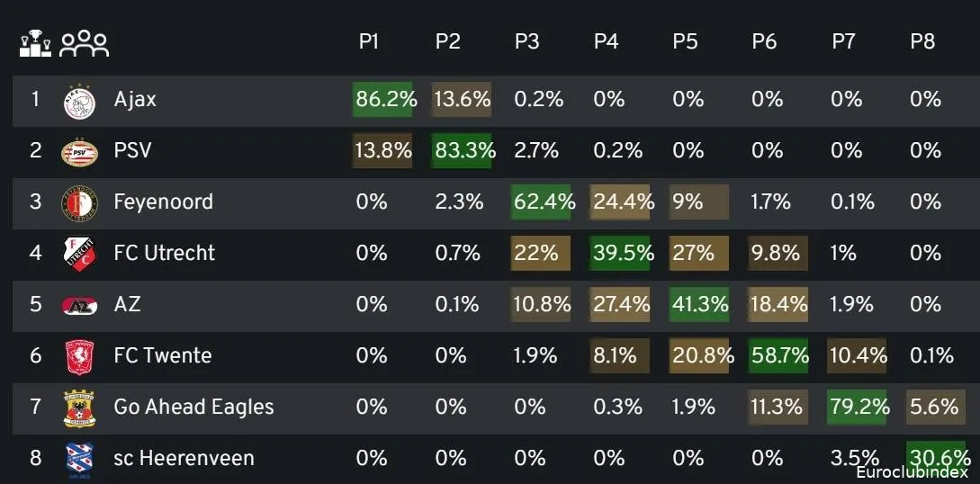Select the P8 column header

coord(922,42)
